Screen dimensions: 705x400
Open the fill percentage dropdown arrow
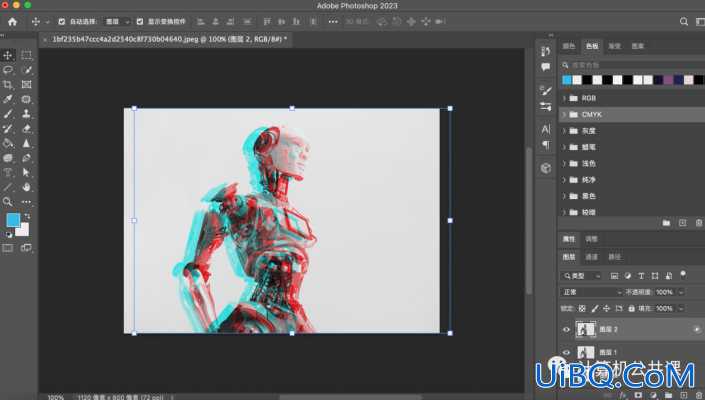[x=681, y=308]
